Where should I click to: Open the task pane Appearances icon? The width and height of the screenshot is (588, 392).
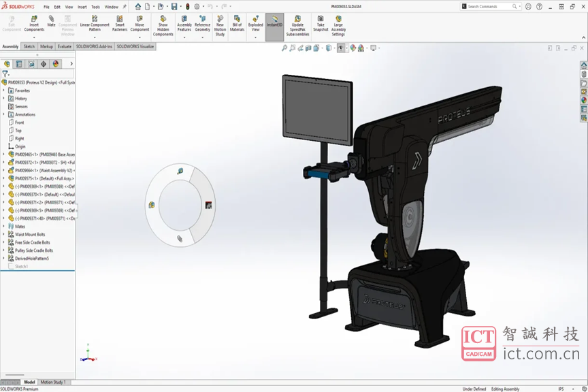pyautogui.click(x=584, y=100)
